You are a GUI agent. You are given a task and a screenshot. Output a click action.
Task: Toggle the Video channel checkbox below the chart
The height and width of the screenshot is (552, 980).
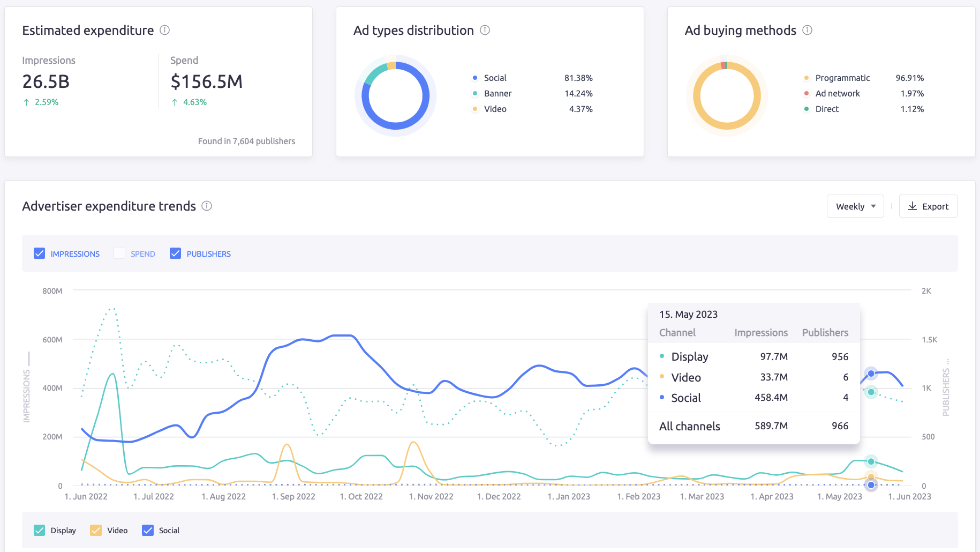point(95,530)
